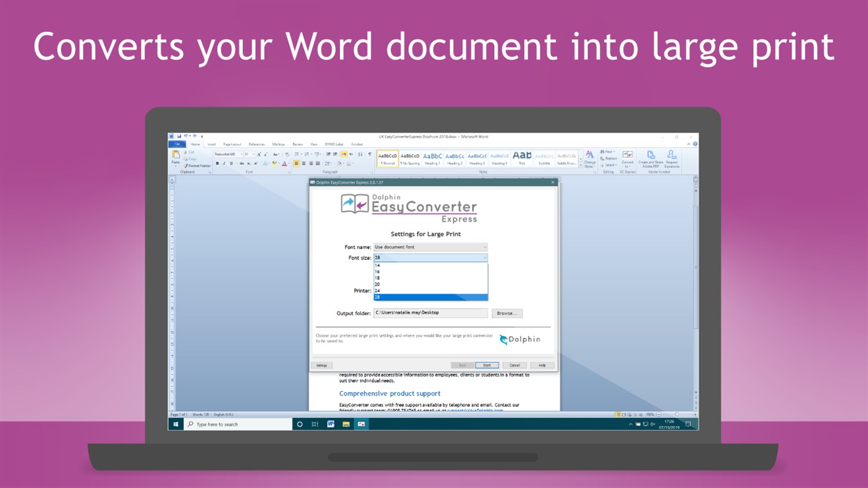Click the red Font Color icon
Screen dimensions: 868x488
pyautogui.click(x=284, y=163)
